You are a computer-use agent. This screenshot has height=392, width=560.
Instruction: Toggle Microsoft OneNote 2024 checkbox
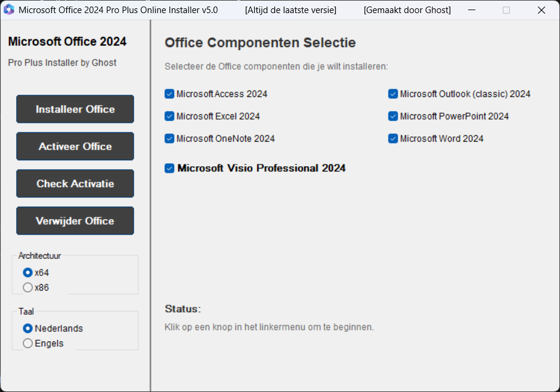[x=169, y=138]
